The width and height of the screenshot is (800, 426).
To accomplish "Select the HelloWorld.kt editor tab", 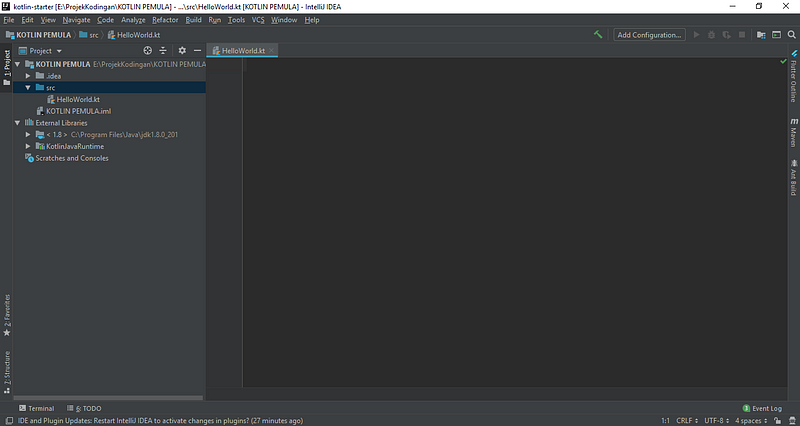I will [242, 51].
